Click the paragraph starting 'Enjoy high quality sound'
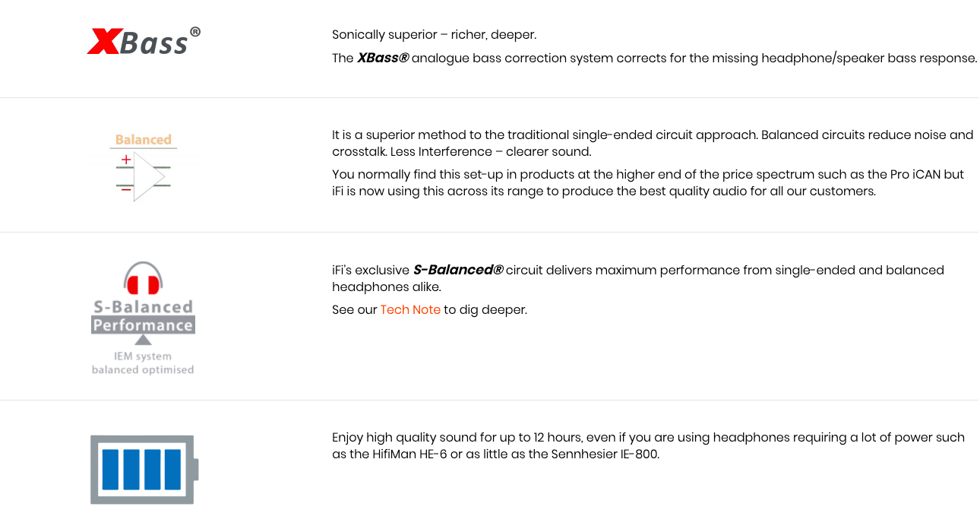The height and width of the screenshot is (513, 980). click(647, 446)
